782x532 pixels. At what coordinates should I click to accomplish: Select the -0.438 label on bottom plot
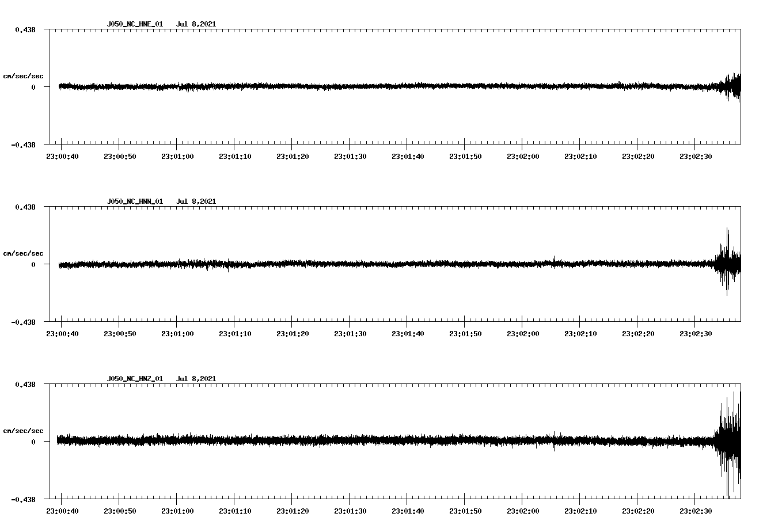point(24,499)
